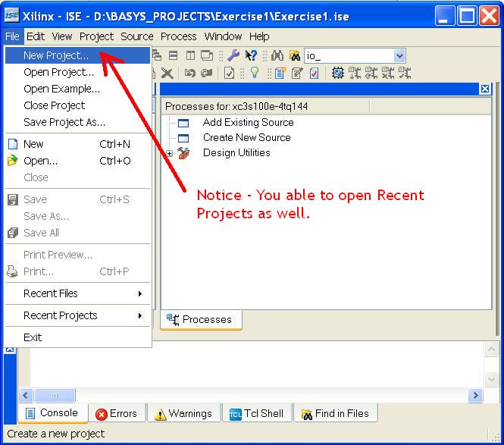Click the ISE application icon in title bar

click(x=11, y=16)
